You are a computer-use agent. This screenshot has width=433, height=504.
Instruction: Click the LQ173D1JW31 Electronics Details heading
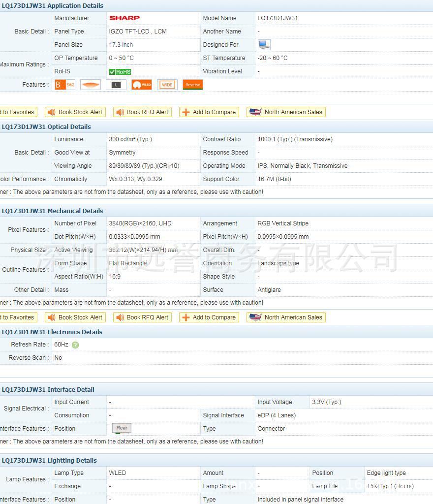(52, 332)
